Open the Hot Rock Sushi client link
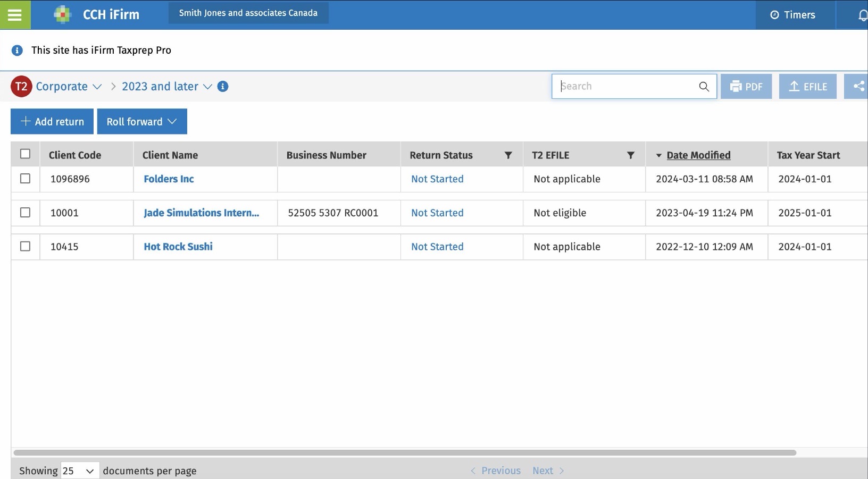This screenshot has height=479, width=868. tap(178, 247)
